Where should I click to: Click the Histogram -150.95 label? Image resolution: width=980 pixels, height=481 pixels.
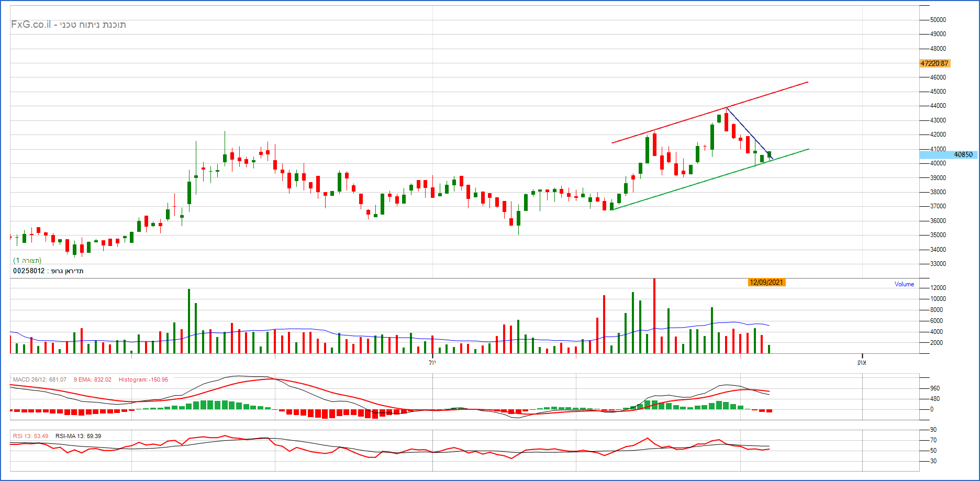tap(143, 379)
